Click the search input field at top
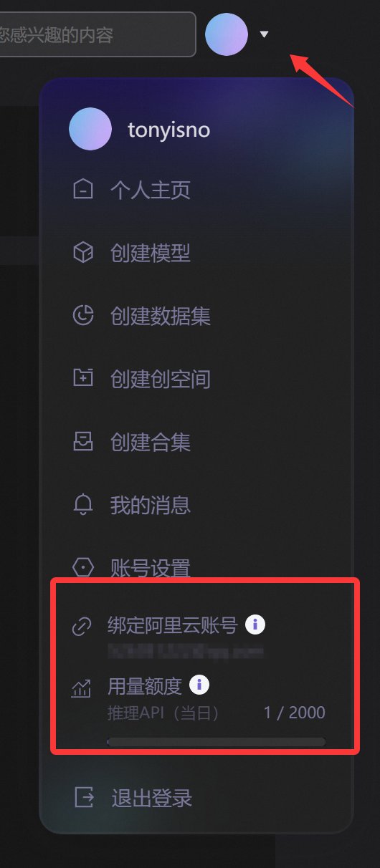Image resolution: width=380 pixels, height=868 pixels. coord(96,34)
